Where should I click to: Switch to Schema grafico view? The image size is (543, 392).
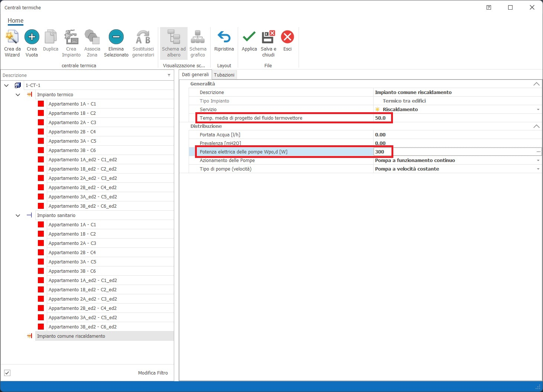[198, 38]
